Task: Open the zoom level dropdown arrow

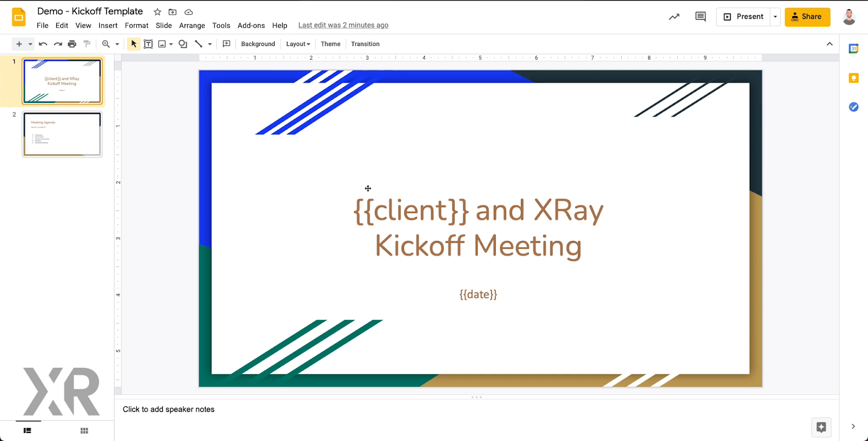Action: [x=117, y=44]
